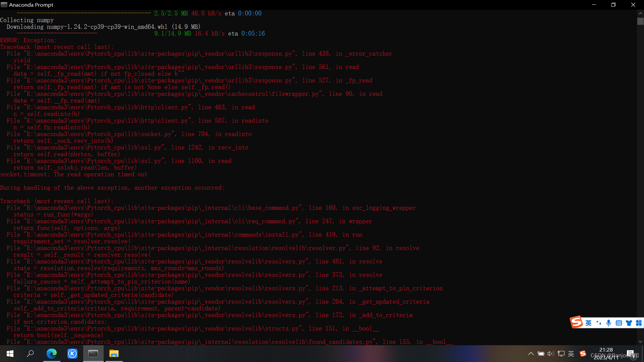The width and height of the screenshot is (644, 362).
Task: Click 'return self._sock.recv_into(b)' line
Action: pyautogui.click(x=63, y=141)
